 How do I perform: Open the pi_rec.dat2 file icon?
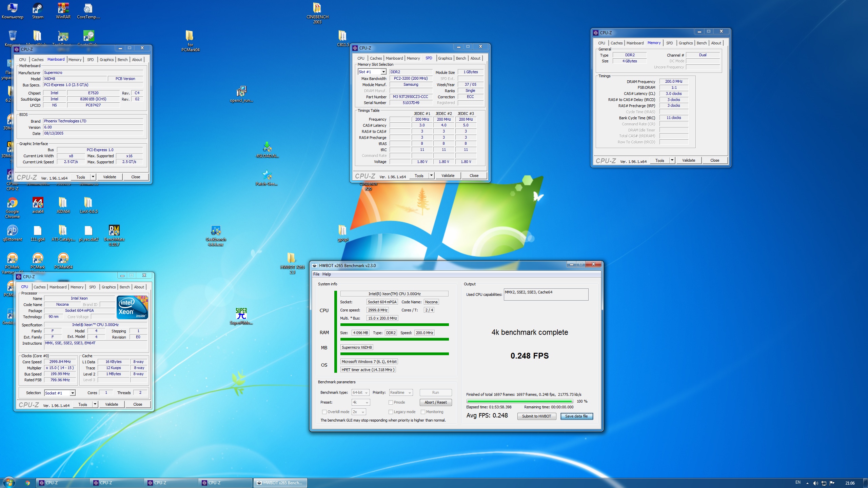tap(88, 233)
